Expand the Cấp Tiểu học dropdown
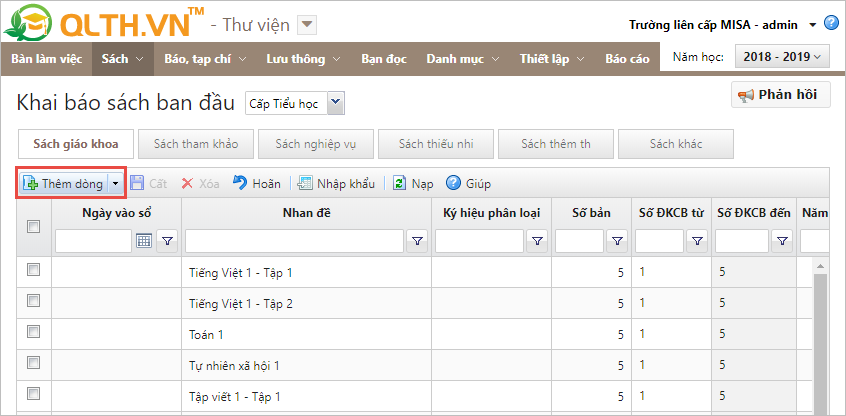 (x=335, y=101)
